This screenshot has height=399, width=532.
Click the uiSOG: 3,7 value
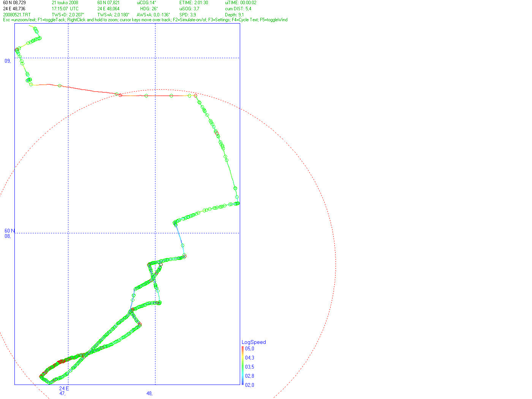(189, 9)
